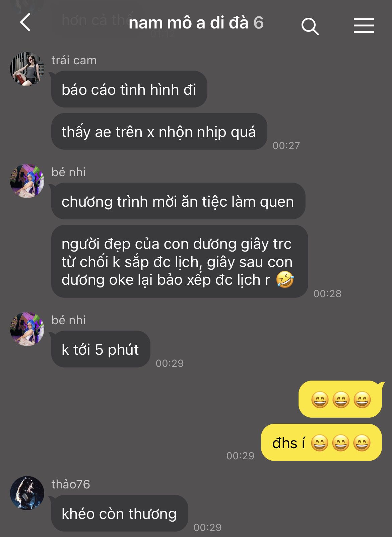Tap the sender name 'thảo76'
The height and width of the screenshot is (537, 392).
pyautogui.click(x=71, y=484)
